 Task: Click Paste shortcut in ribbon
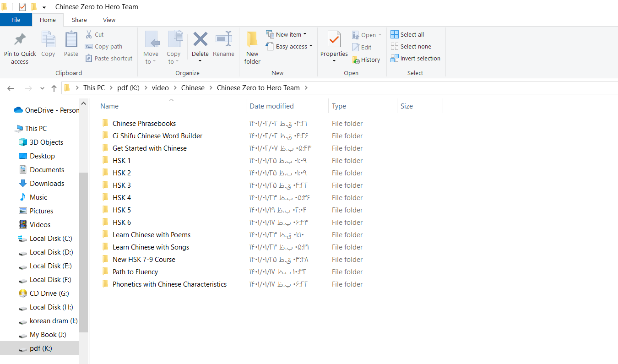click(x=109, y=58)
